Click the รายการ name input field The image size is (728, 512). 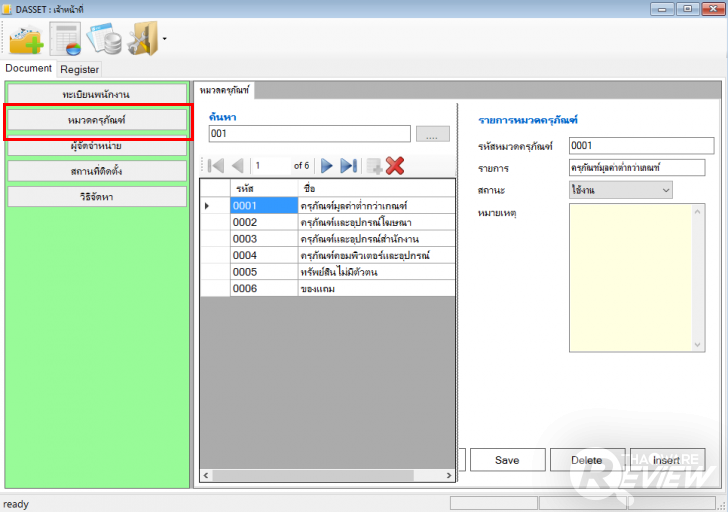[x=637, y=168]
